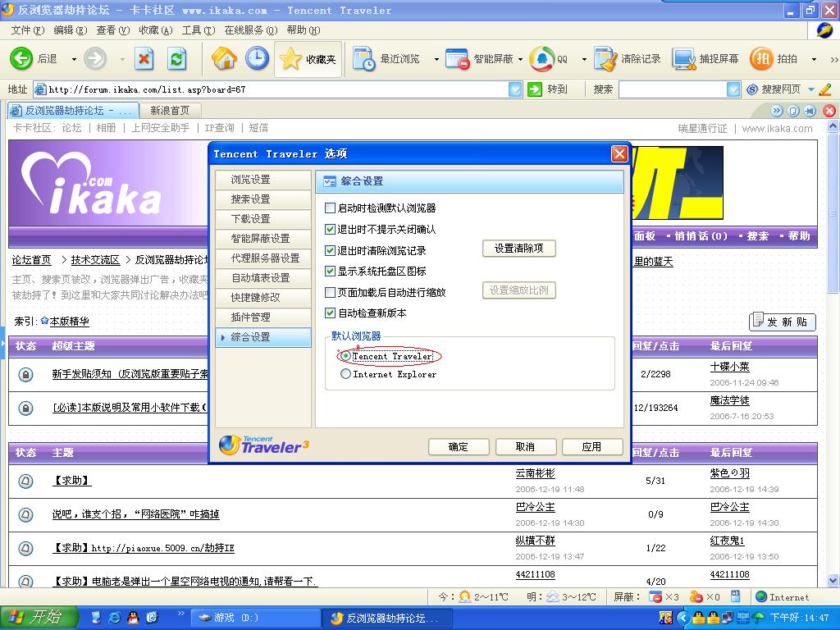Click the green 转到 Go arrow
Viewport: 840px width, 630px height.
coord(535,89)
